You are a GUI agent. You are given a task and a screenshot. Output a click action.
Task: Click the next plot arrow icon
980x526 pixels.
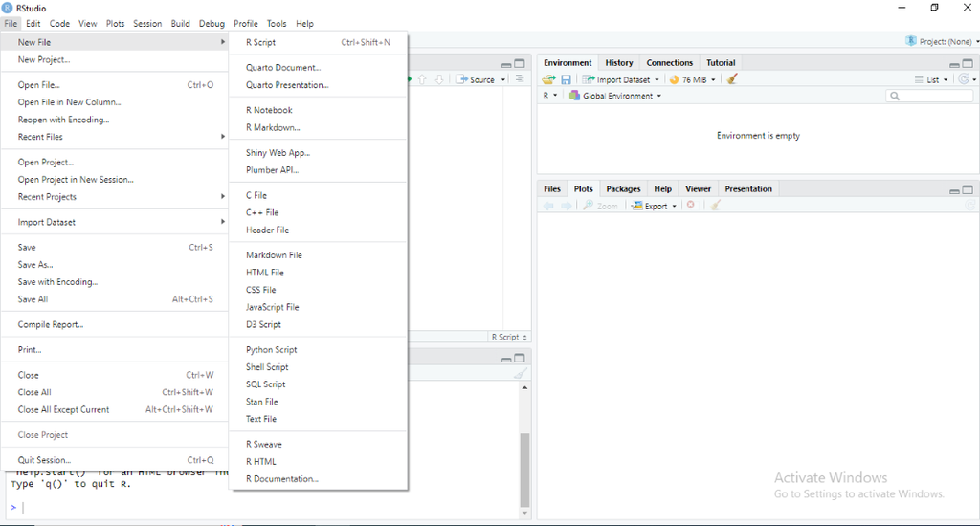coord(567,206)
